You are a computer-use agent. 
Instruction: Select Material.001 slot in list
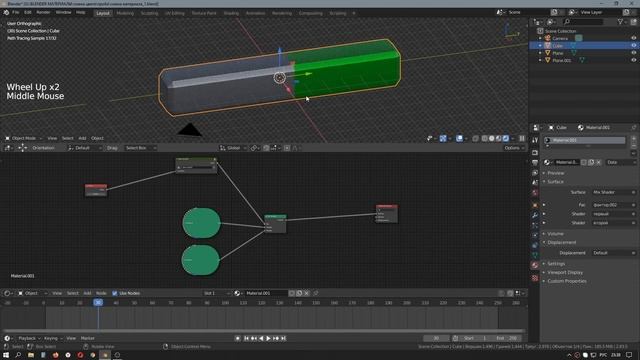tap(584, 140)
